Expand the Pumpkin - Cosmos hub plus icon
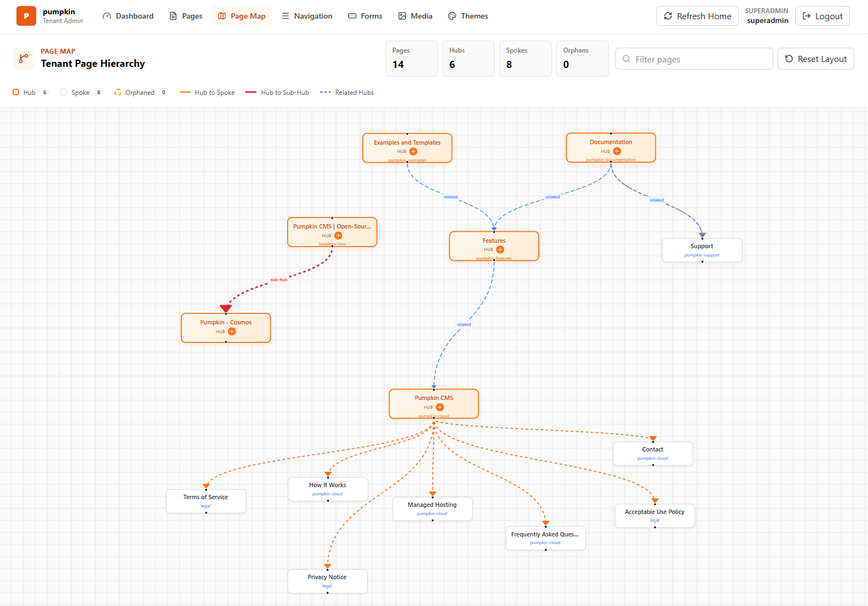 click(x=232, y=331)
